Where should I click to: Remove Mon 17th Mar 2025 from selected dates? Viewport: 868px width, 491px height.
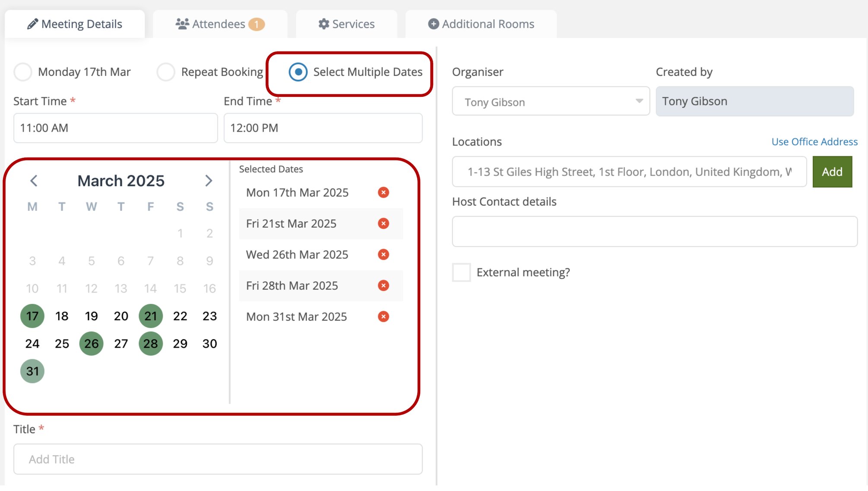383,192
